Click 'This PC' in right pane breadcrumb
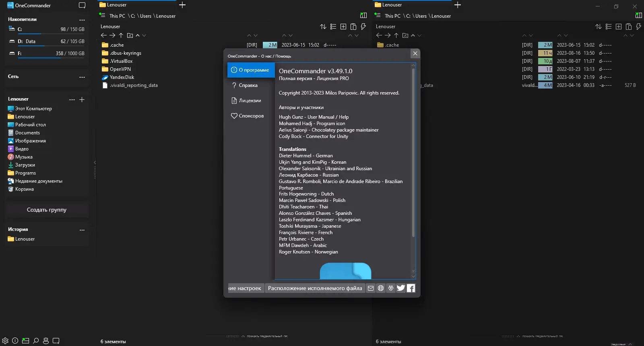 click(x=392, y=16)
